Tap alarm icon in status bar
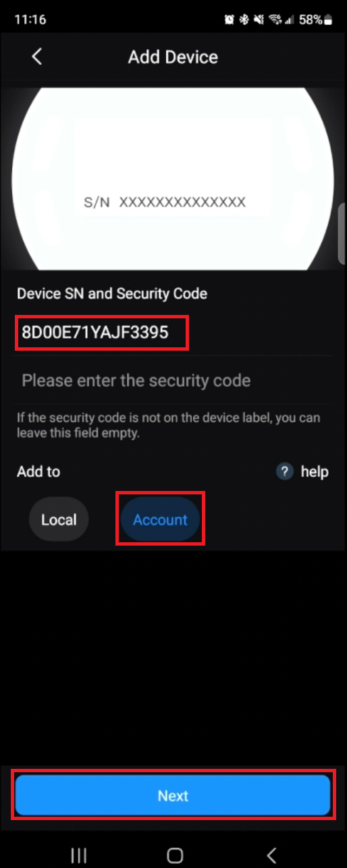Image resolution: width=347 pixels, height=868 pixels. click(231, 20)
